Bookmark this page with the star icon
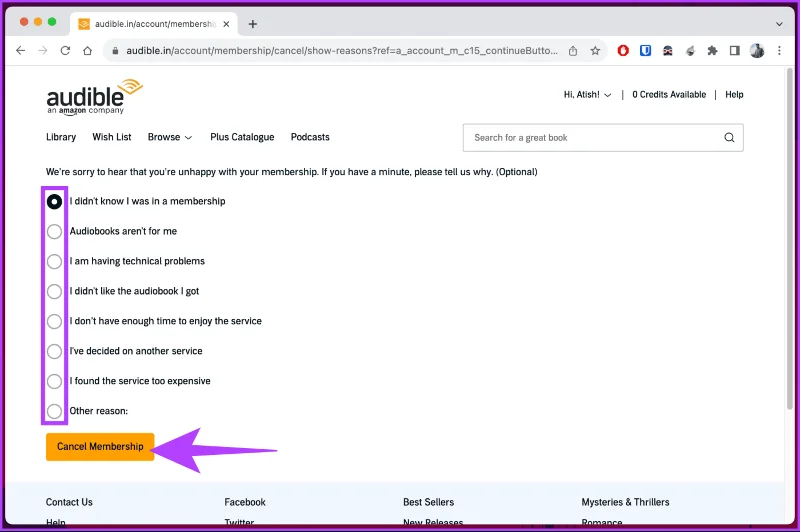 595,50
